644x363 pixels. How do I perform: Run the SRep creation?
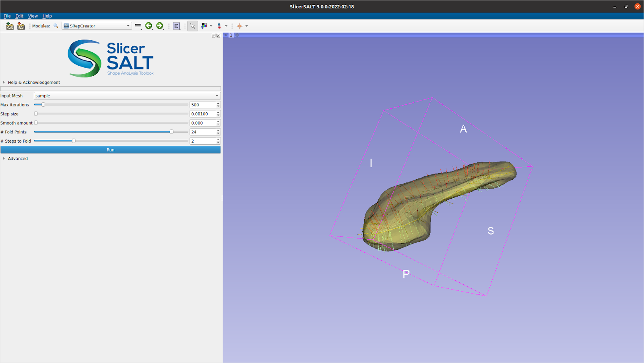pyautogui.click(x=111, y=150)
